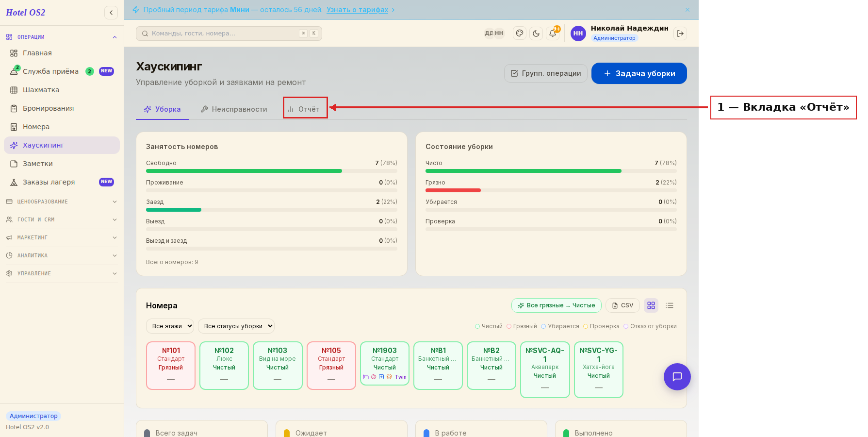Focus the command search field
Screen dimensions: 868x437
point(229,34)
